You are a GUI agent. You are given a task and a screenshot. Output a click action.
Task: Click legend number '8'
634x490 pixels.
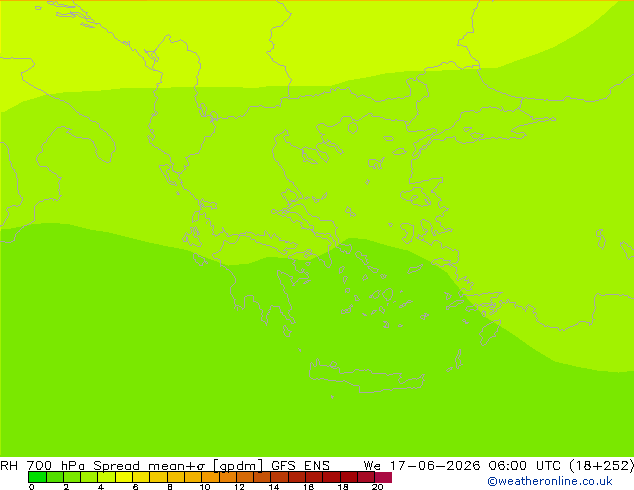click(170, 487)
